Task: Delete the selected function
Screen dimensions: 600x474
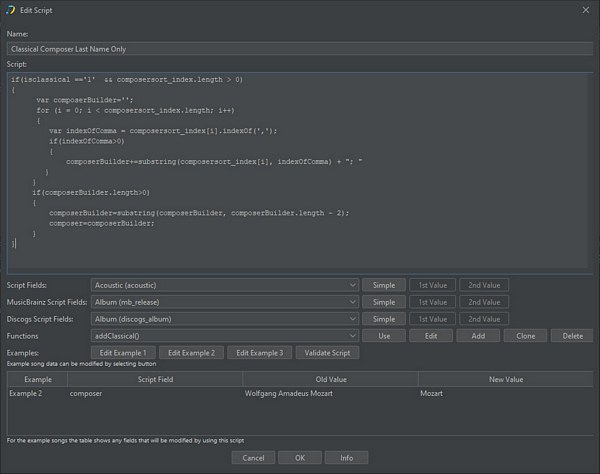Action: pos(572,336)
